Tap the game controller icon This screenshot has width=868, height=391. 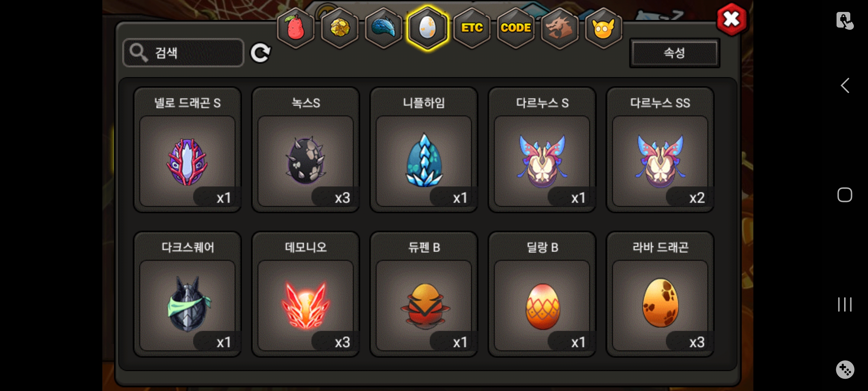click(x=845, y=370)
